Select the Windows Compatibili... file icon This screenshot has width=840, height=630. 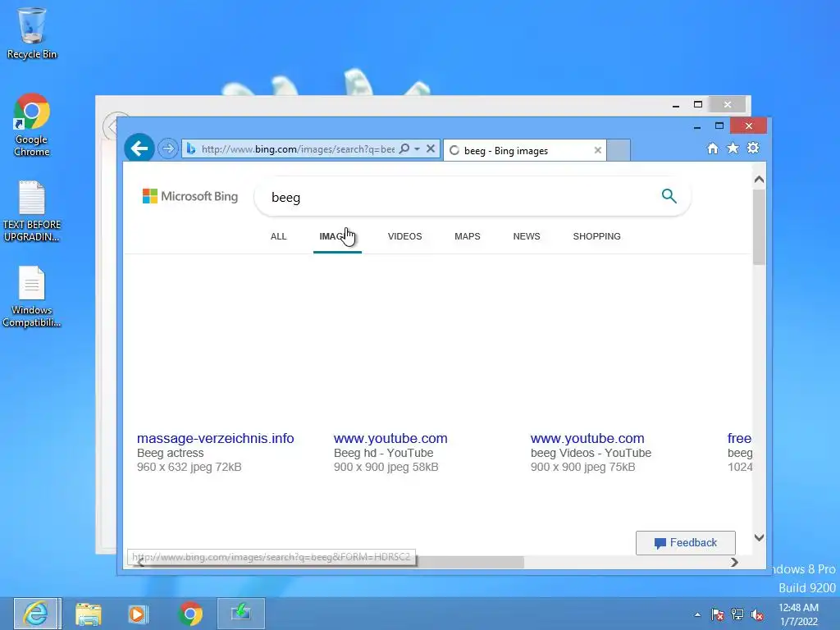coord(32,296)
